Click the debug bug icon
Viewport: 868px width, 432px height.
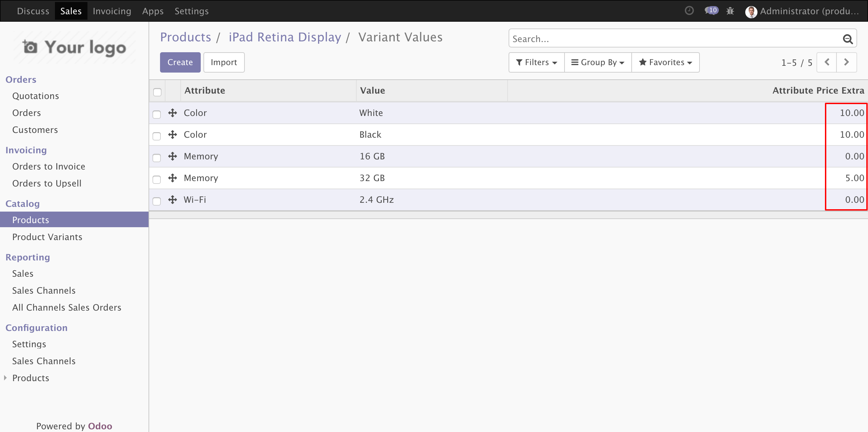tap(730, 11)
